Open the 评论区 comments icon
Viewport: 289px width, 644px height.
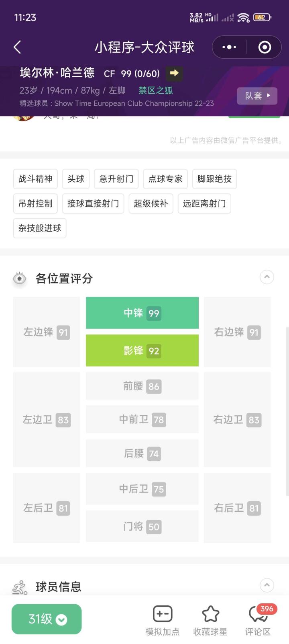tap(258, 614)
